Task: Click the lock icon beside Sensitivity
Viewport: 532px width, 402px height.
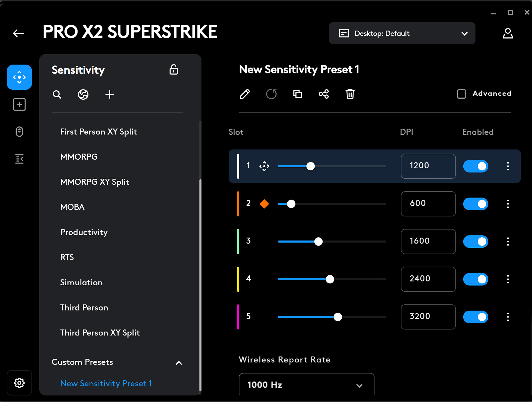Action: click(x=174, y=70)
